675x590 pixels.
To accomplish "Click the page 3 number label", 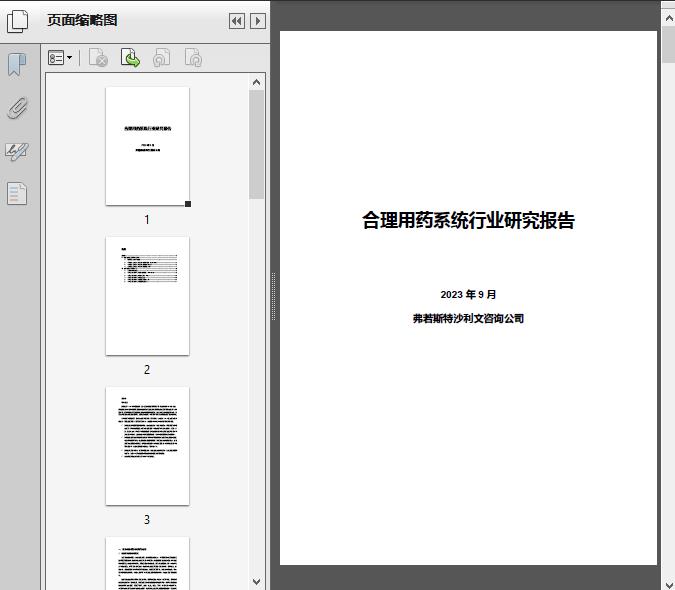I will pyautogui.click(x=147, y=519).
